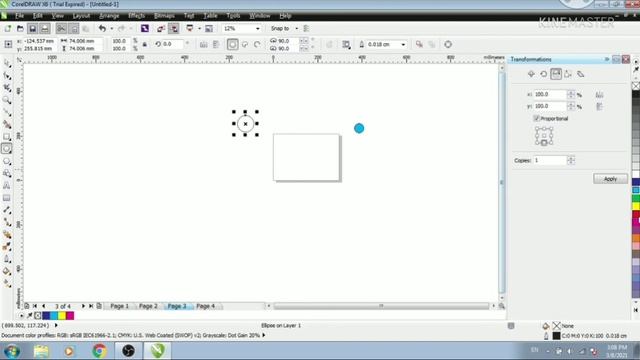Select Pie mode in property bar
The width and height of the screenshot is (640, 360).
click(x=245, y=44)
